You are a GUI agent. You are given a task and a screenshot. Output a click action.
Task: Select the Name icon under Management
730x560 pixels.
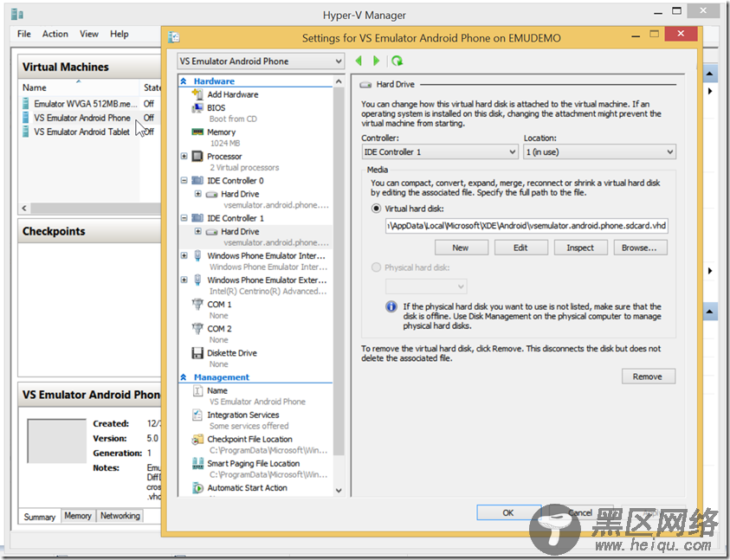(197, 390)
